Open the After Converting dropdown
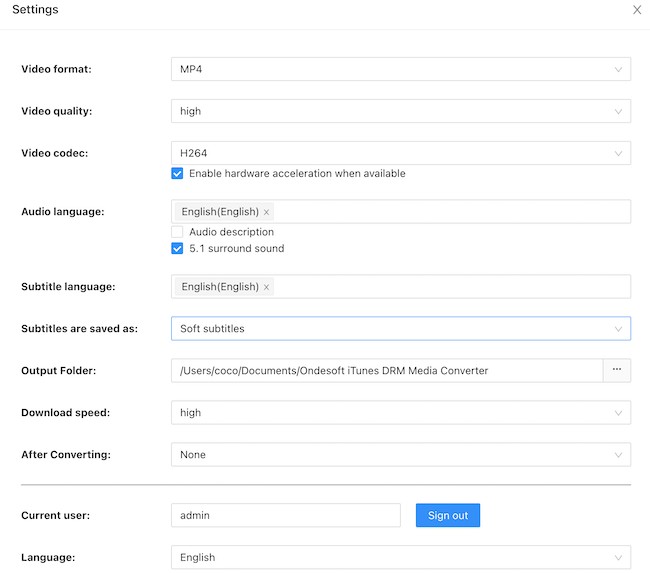The image size is (650, 573). (400, 454)
